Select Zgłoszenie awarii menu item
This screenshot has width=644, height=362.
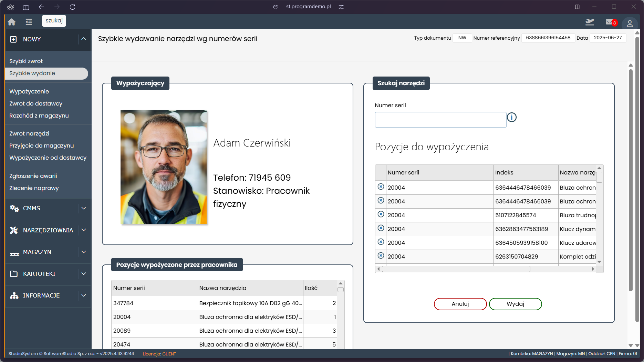[x=33, y=176]
